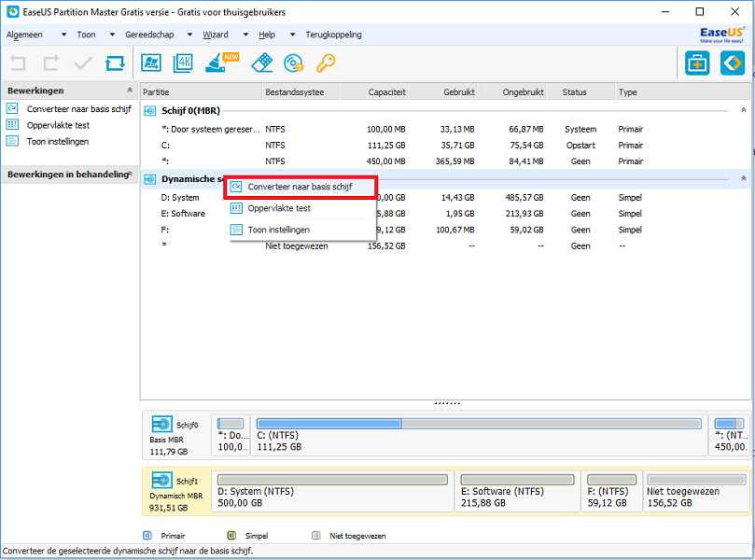
Task: Choose Toon instellingen in the context menu
Action: coord(302,230)
